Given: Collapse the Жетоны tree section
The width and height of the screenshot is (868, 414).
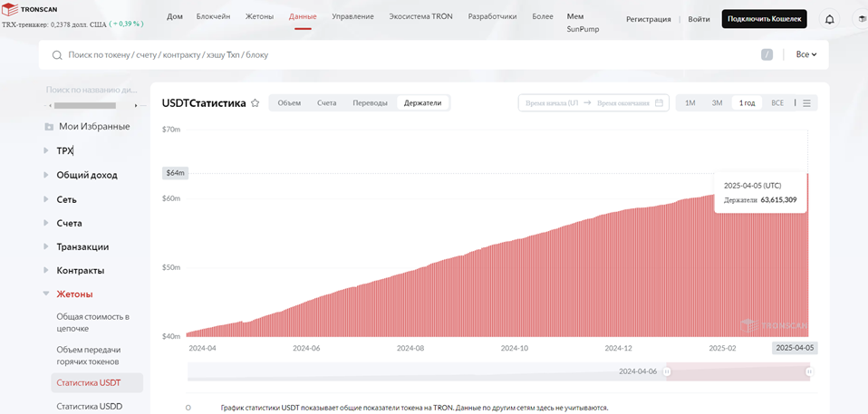Looking at the screenshot, I should click(46, 294).
